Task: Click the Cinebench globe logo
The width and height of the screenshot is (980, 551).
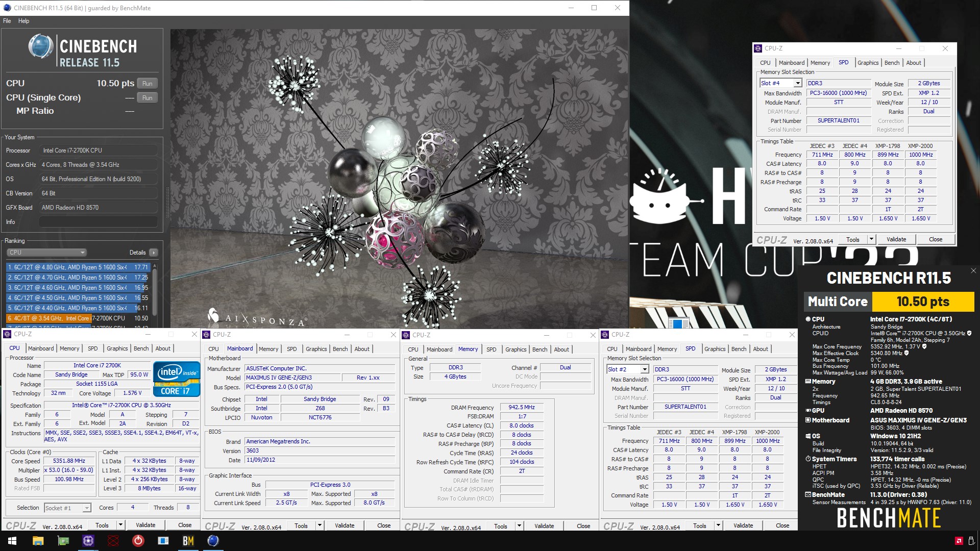Action: click(41, 47)
